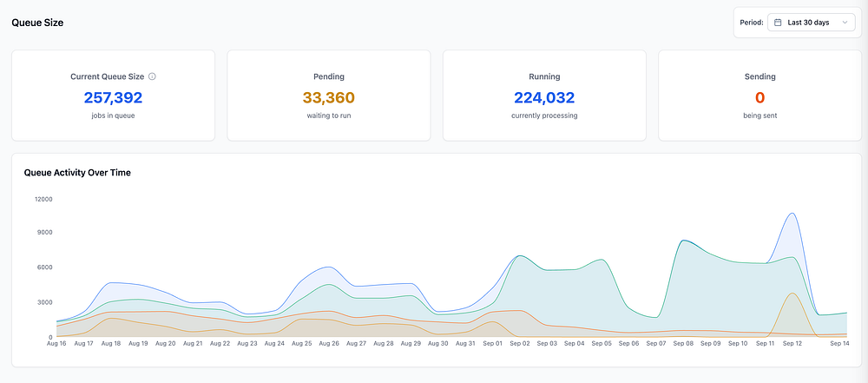Screen dimensions: 868x383
Task: Click the 12000 y-axis label
Action: [43, 199]
